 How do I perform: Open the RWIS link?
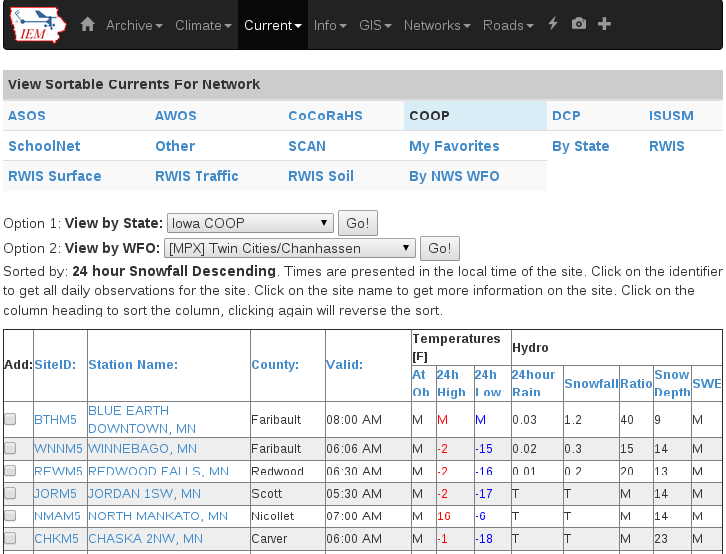(x=666, y=146)
